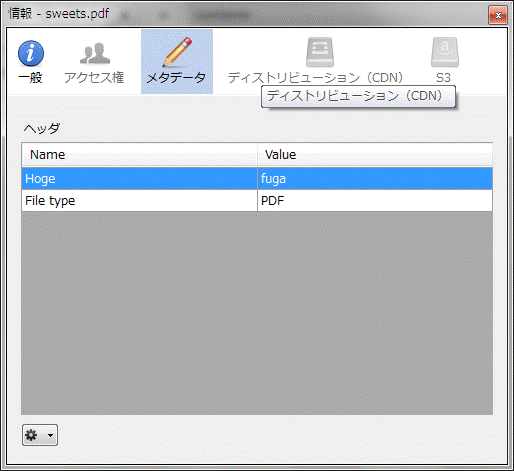Close the sweets.pdf info window
This screenshot has height=471, width=514.
(x=498, y=15)
